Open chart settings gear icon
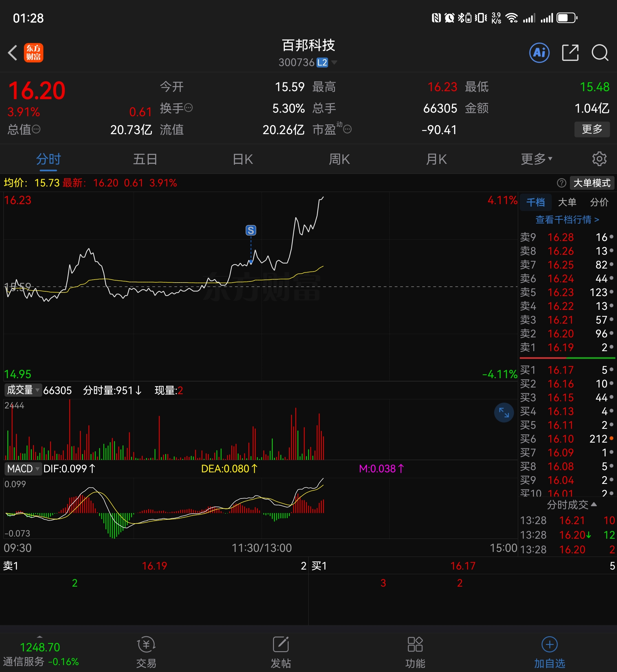Screen dimensions: 617x672 tap(599, 159)
